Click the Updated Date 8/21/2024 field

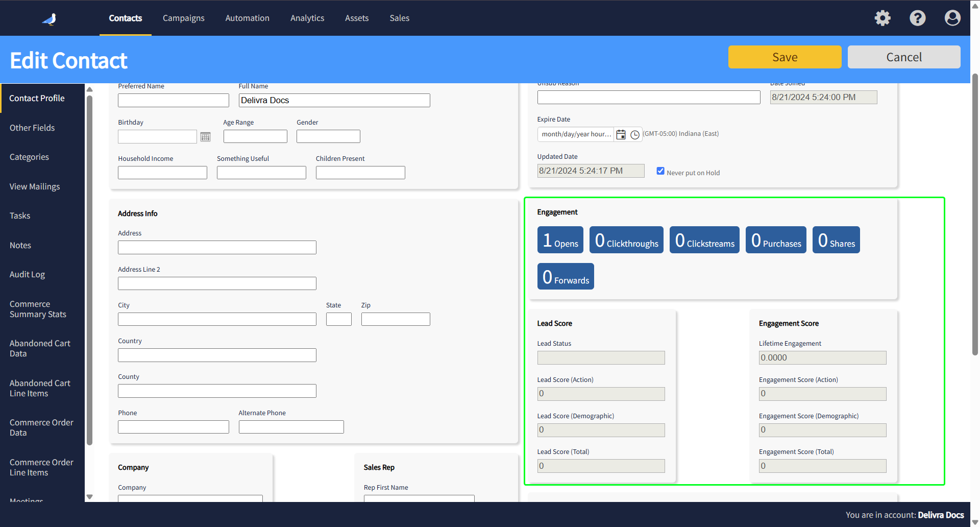pyautogui.click(x=591, y=171)
